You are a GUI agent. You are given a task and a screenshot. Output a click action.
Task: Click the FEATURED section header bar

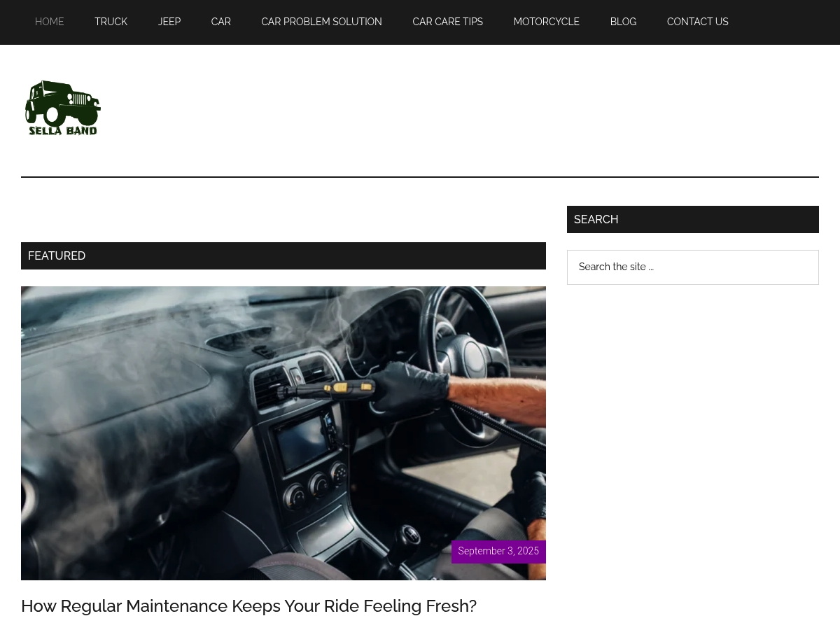click(x=283, y=256)
